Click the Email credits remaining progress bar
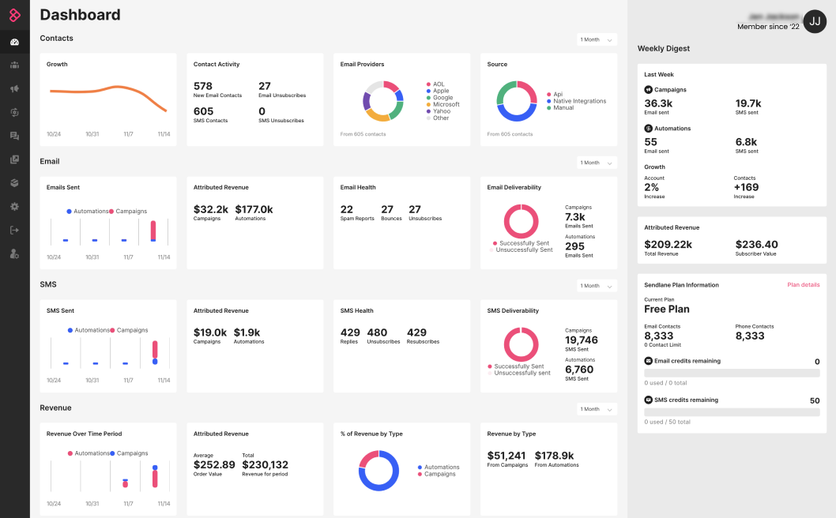Image resolution: width=836 pixels, height=518 pixels. click(x=732, y=373)
